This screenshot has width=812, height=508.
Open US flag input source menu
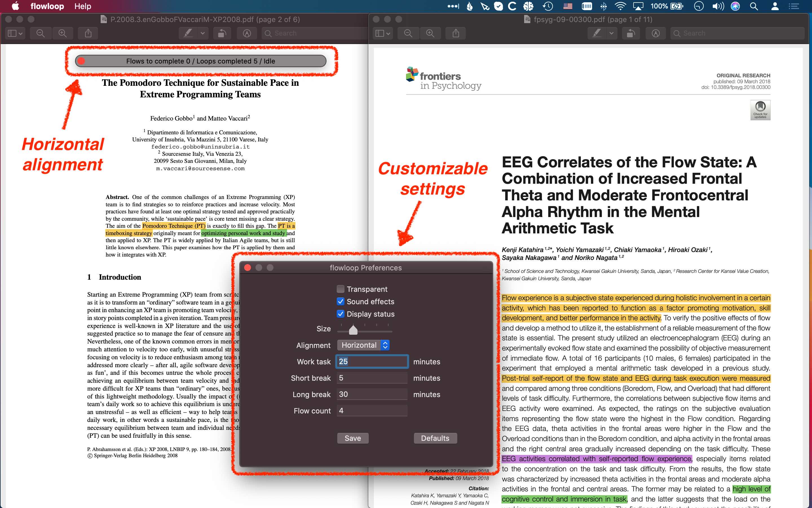[568, 6]
